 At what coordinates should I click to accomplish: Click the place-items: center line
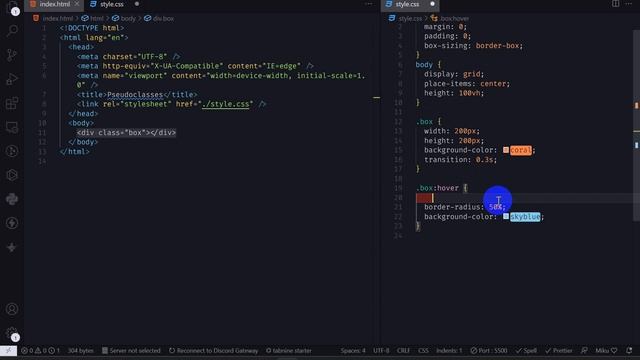(x=467, y=84)
